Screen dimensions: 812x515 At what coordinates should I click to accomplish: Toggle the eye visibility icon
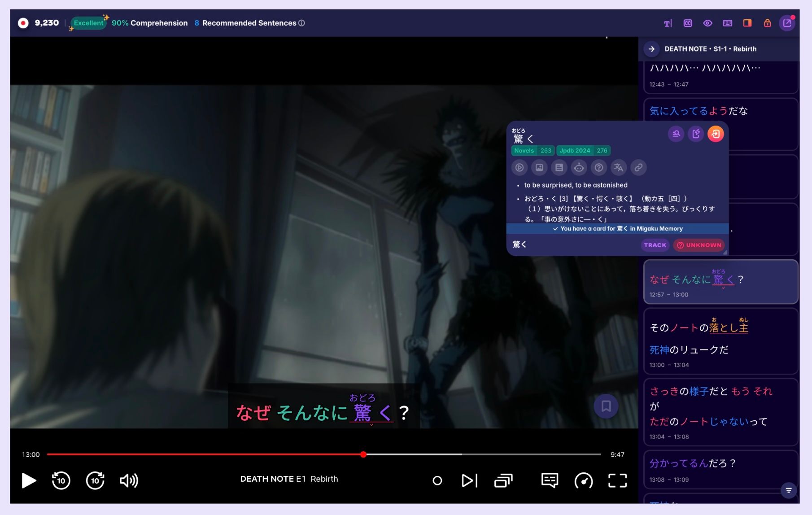pyautogui.click(x=707, y=23)
